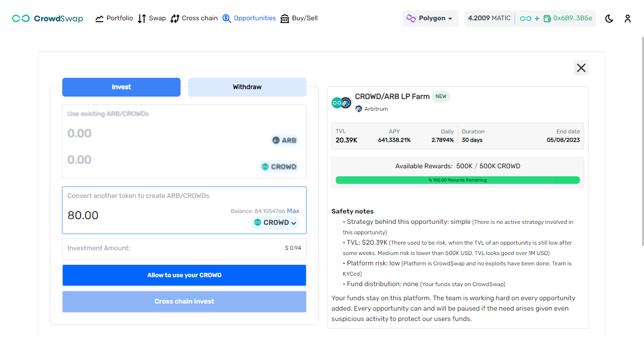Click the CROWD/ARB LP Farm title

click(392, 97)
